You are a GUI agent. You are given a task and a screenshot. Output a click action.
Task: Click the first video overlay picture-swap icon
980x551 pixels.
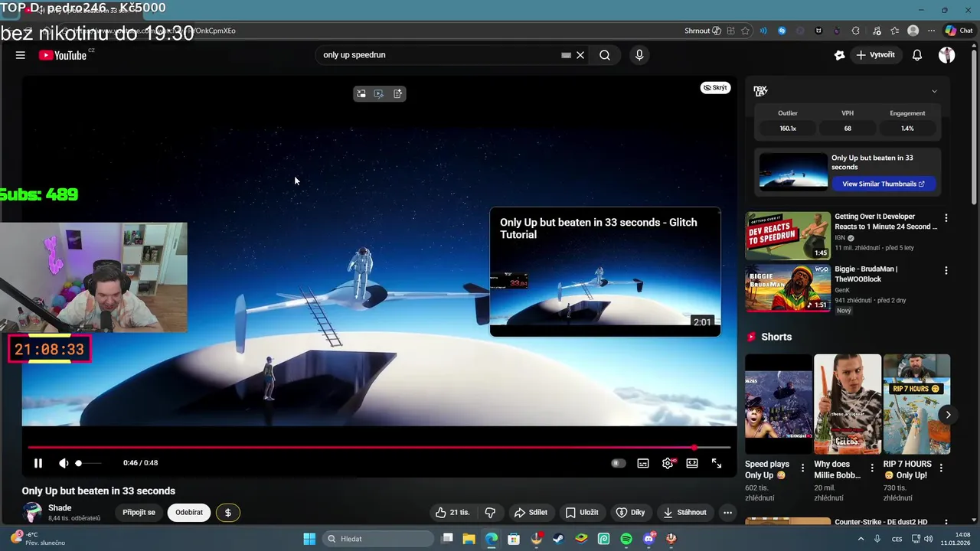click(x=361, y=93)
